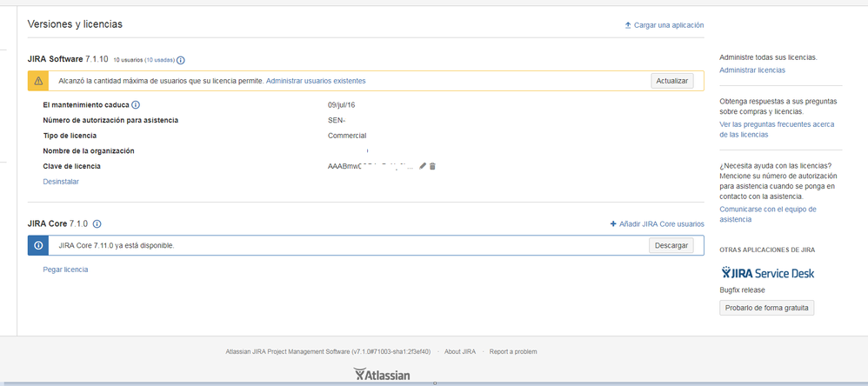868x386 pixels.
Task: Click OTRAS APLICACIONES DE JIRA heading
Action: pyautogui.click(x=767, y=250)
